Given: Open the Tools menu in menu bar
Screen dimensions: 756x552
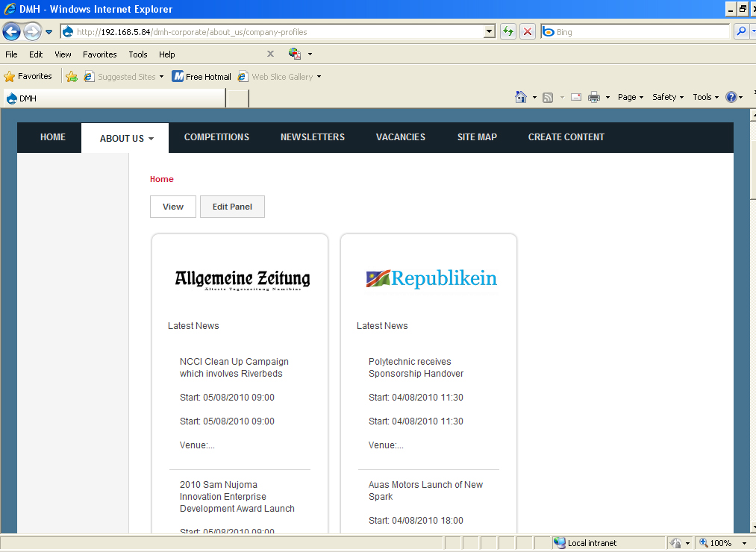Looking at the screenshot, I should [x=137, y=54].
